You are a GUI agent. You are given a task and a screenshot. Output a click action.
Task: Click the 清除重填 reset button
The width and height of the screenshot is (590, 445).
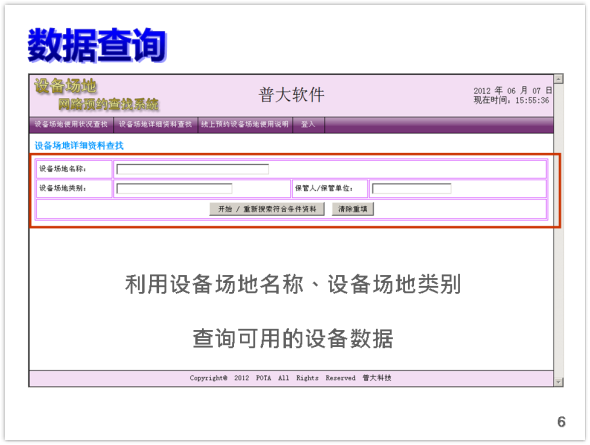click(x=353, y=209)
